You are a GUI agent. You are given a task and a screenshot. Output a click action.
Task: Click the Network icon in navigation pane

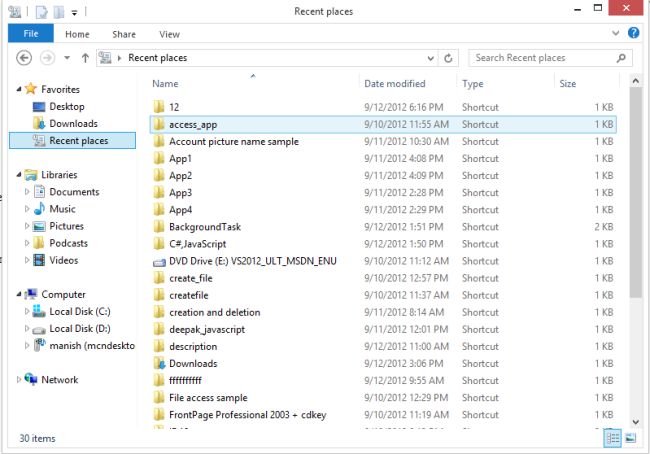click(31, 379)
